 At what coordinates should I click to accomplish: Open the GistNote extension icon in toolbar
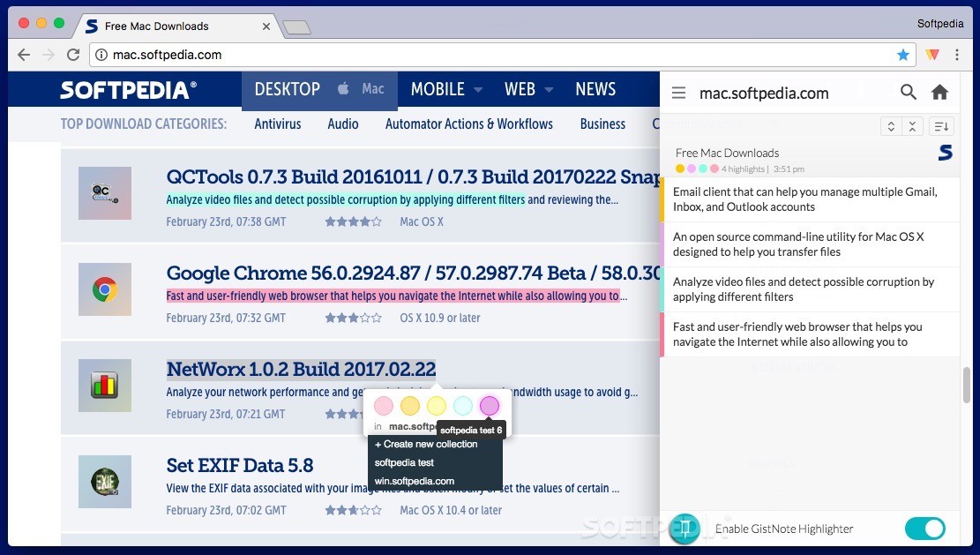(x=931, y=55)
